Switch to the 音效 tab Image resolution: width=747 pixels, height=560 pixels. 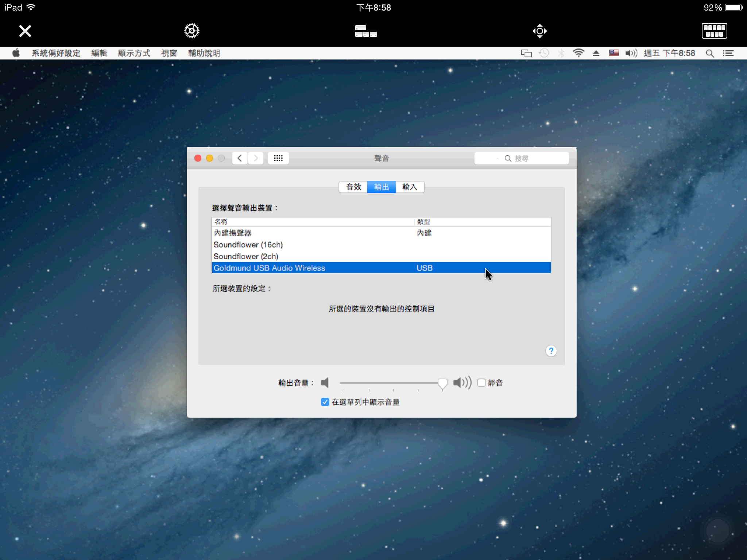pyautogui.click(x=353, y=187)
